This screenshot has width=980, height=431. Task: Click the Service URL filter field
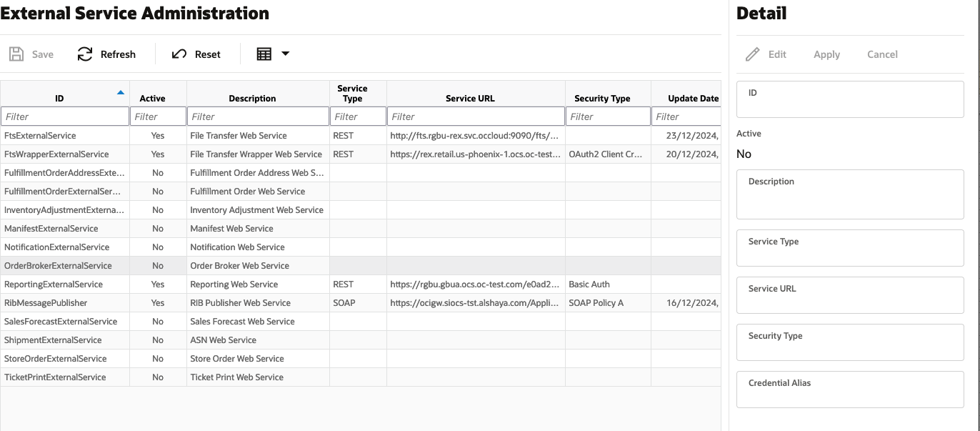(476, 117)
